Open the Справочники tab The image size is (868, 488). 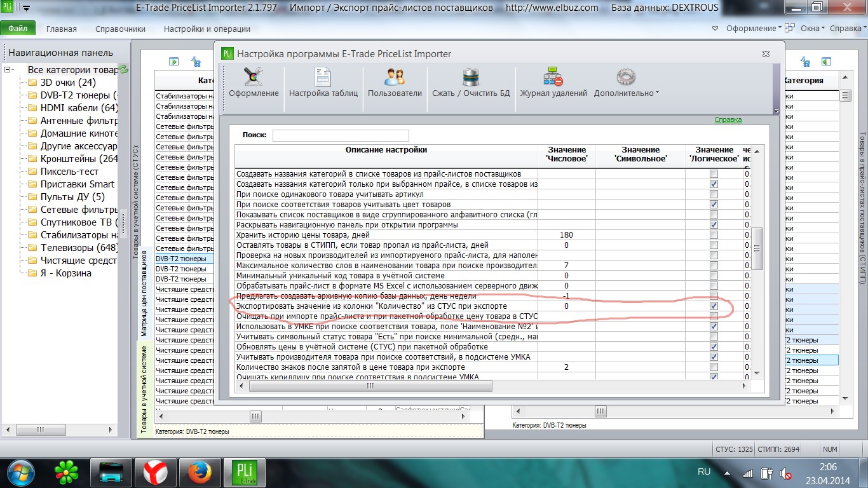click(121, 29)
